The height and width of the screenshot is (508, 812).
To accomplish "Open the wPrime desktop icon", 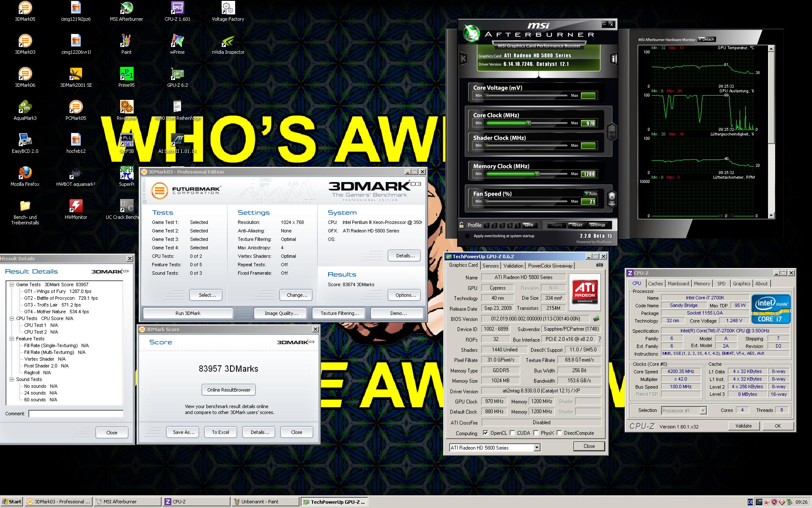I will click(x=177, y=41).
